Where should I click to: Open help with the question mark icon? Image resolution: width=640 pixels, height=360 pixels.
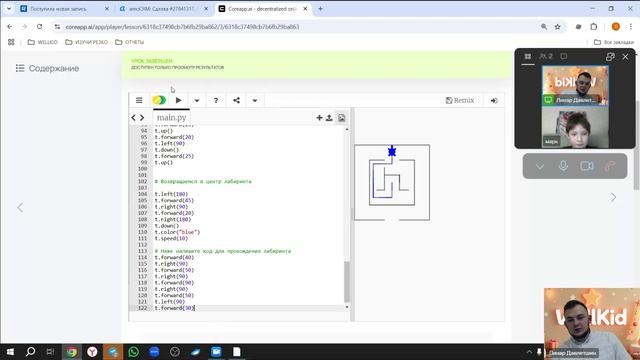tap(216, 100)
